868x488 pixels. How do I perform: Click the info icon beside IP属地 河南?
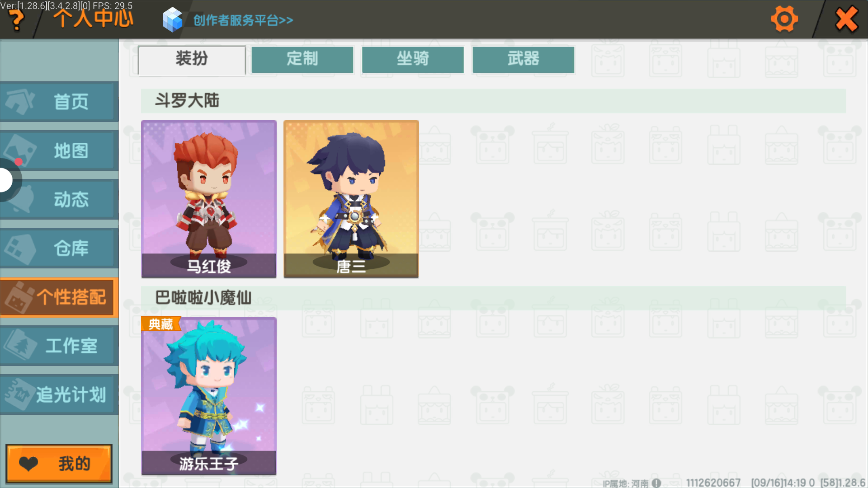pyautogui.click(x=656, y=483)
